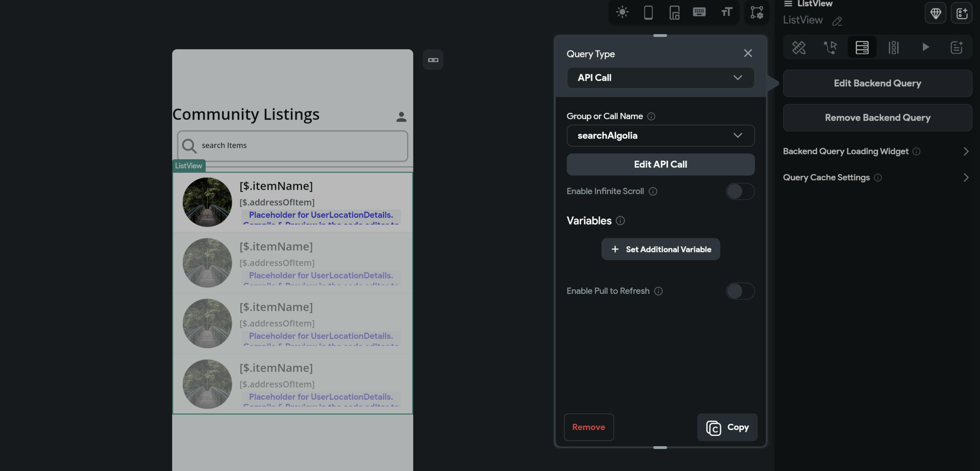Viewport: 980px width, 471px height.
Task: Open the searchAlgolia call name dropdown
Action: point(660,135)
